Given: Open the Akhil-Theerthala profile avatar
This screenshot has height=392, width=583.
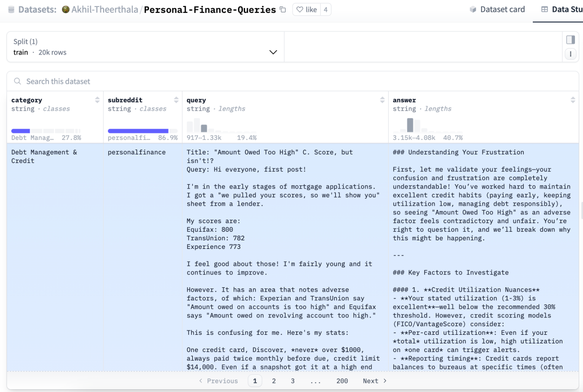Looking at the screenshot, I should pos(66,10).
